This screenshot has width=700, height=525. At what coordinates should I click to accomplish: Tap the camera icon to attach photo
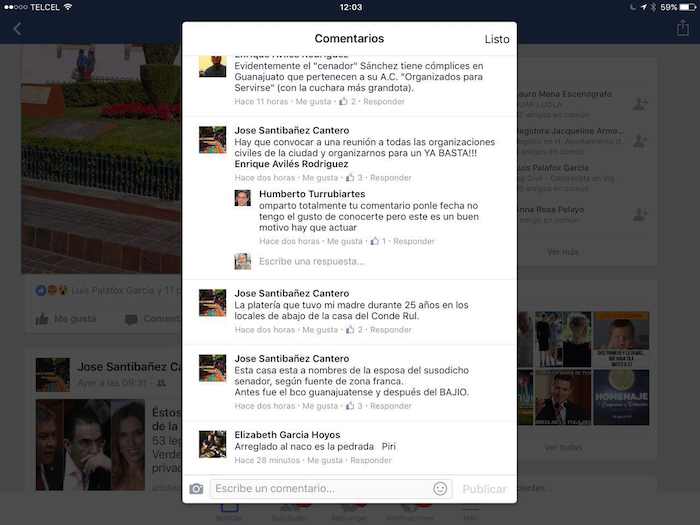196,489
